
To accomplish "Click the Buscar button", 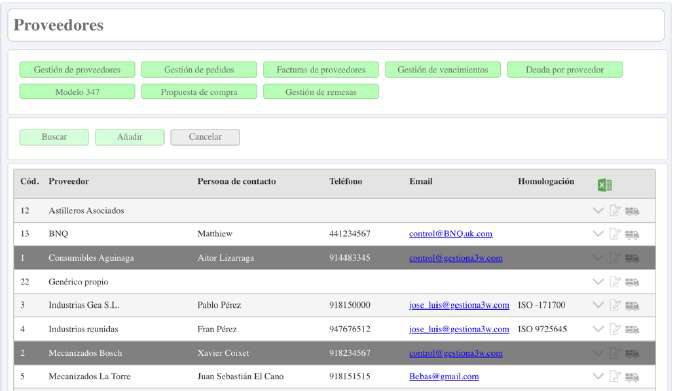I will [54, 137].
